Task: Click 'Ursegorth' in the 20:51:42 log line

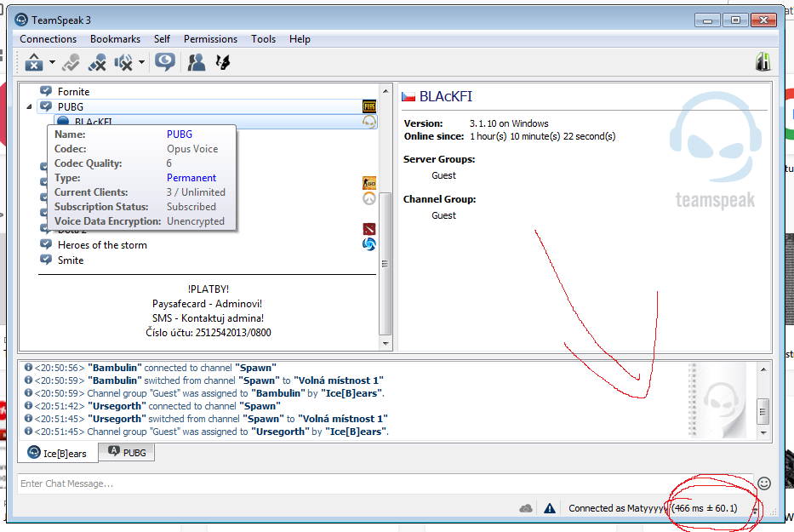Action: pos(117,406)
